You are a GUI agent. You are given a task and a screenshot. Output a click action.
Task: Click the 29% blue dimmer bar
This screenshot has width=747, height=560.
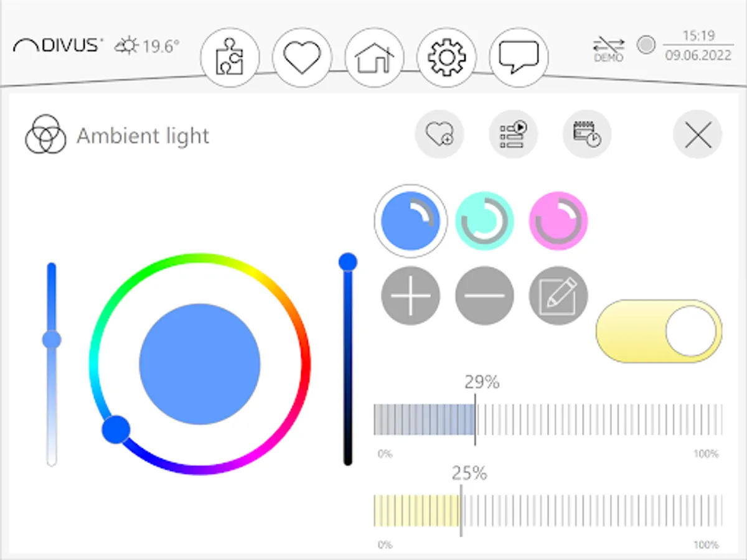click(x=548, y=419)
